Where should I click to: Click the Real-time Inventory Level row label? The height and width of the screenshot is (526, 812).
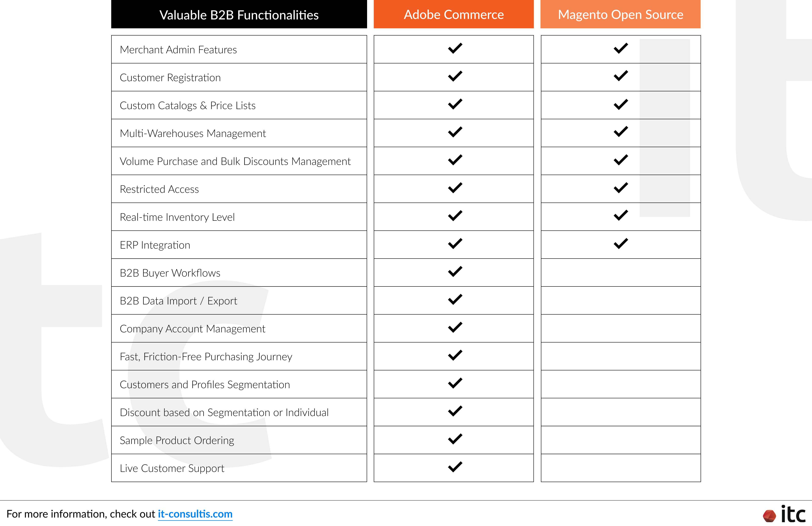point(177,217)
